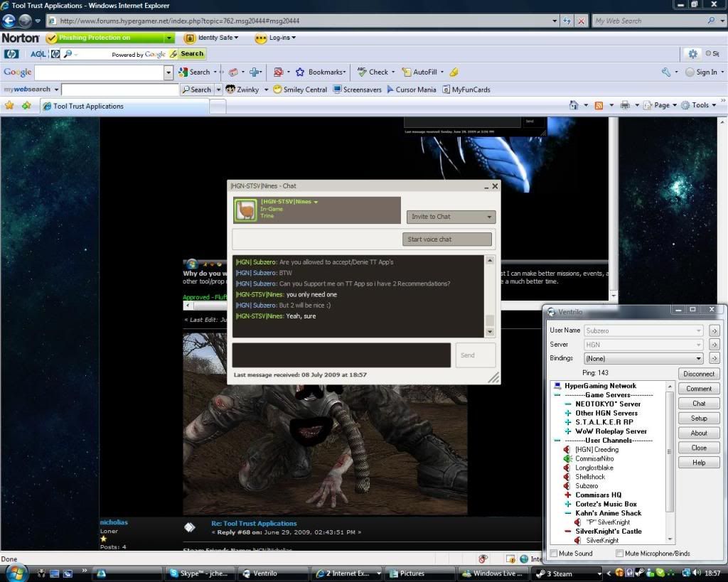Screen dimensions: 728x582
Task: Click Ventrilo About button
Action: [699, 433]
